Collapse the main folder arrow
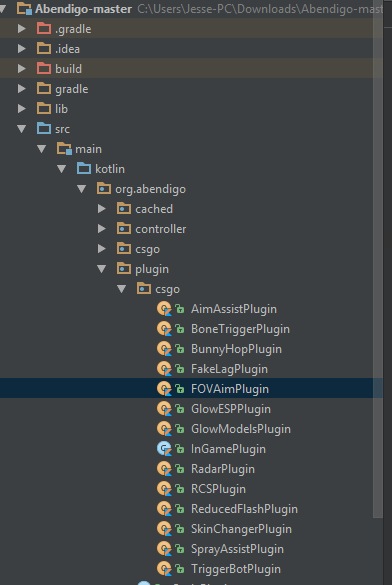This screenshot has height=585, width=392. (x=41, y=149)
